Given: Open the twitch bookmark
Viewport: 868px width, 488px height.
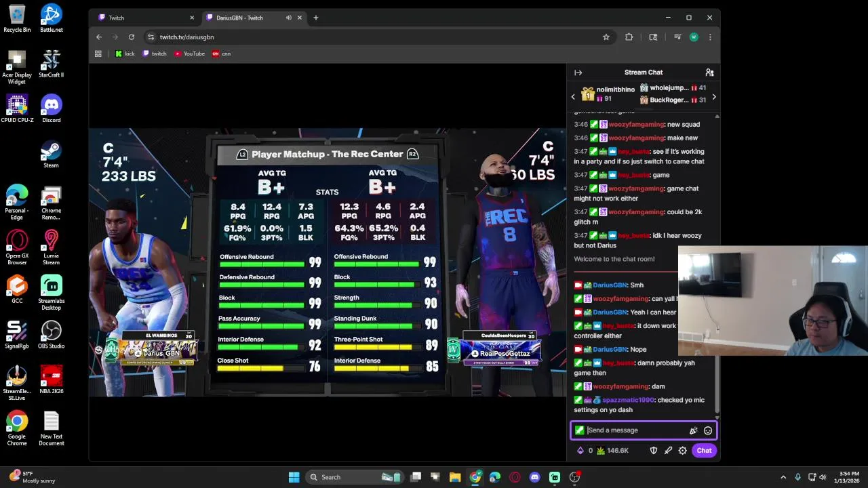Looking at the screenshot, I should [x=155, y=54].
